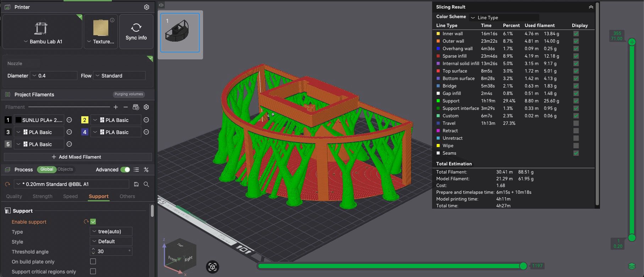Open support Style Default dropdown
644x277 pixels.
pyautogui.click(x=111, y=241)
